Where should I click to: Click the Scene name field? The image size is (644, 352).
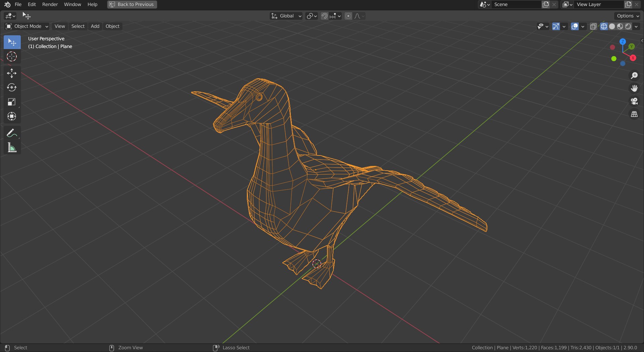pyautogui.click(x=516, y=4)
